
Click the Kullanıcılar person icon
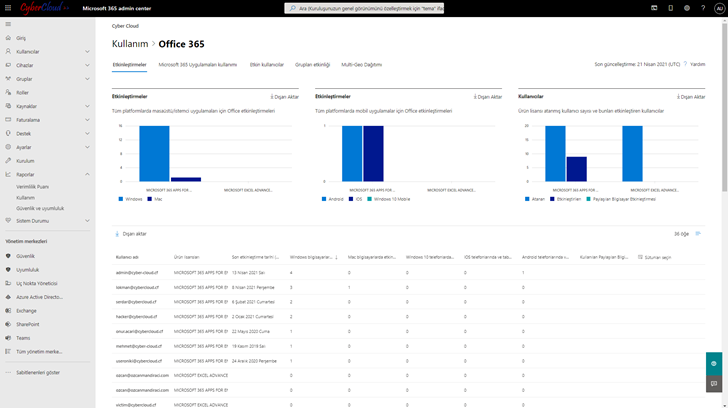click(x=8, y=52)
